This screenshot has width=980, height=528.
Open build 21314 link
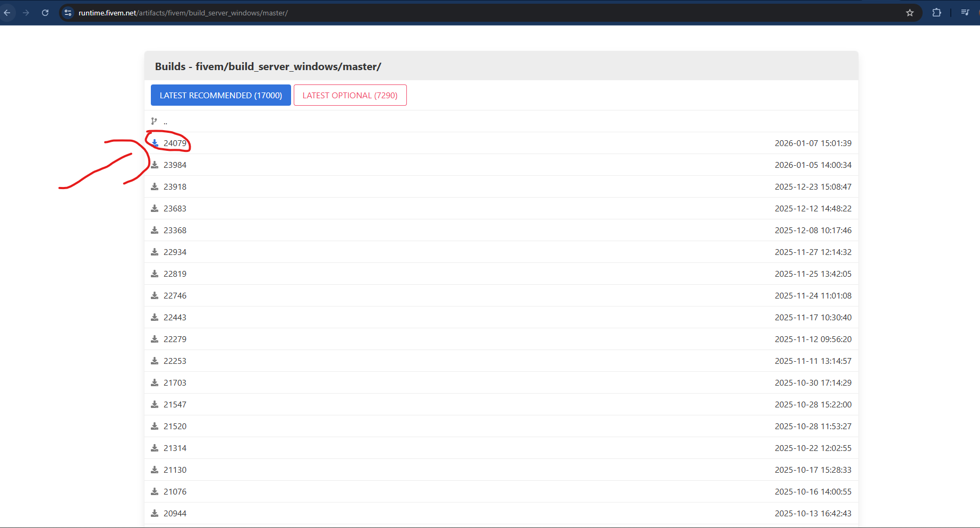pos(175,448)
